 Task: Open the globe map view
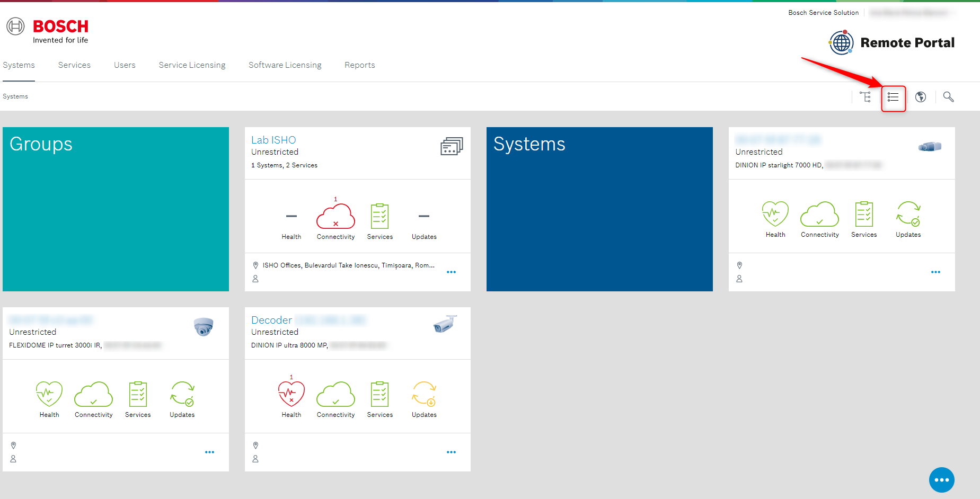click(x=921, y=97)
